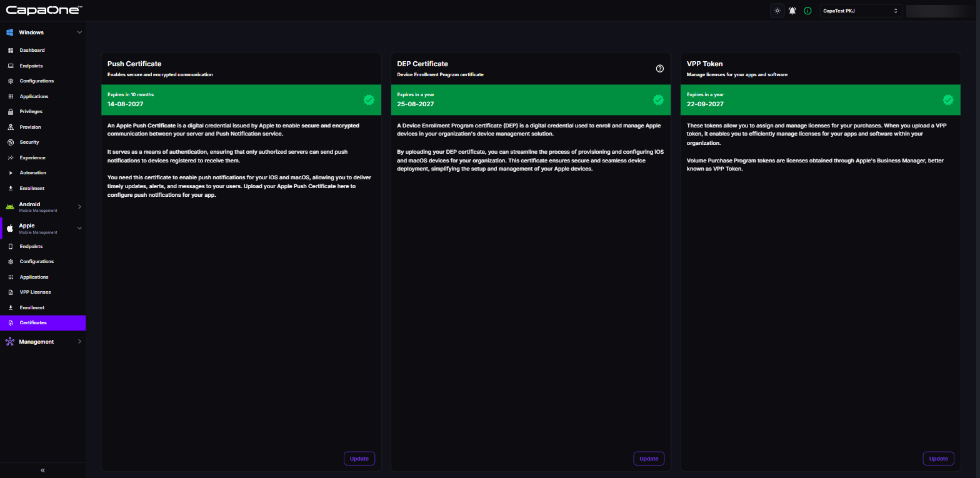This screenshot has width=980, height=478.
Task: Click the VPP Token card title
Action: point(705,64)
